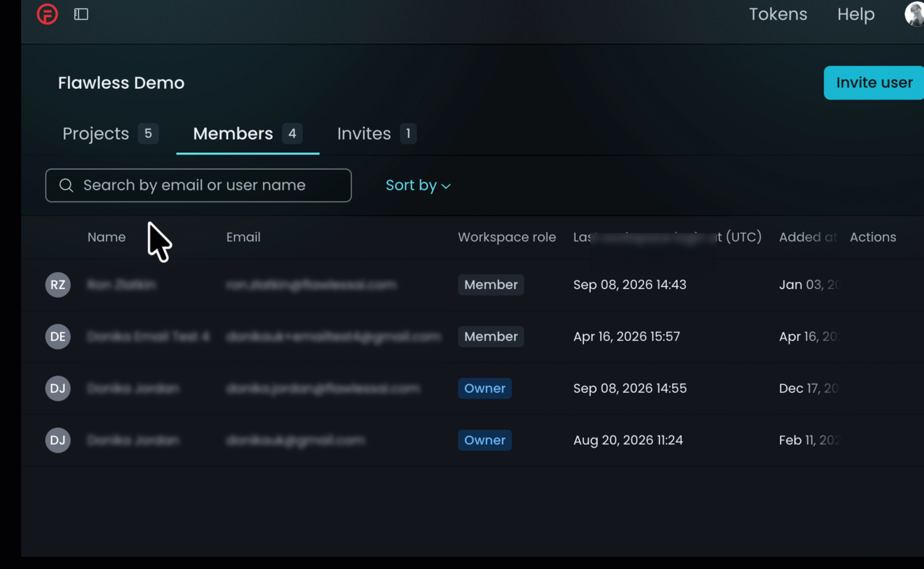Click the Flawless Demo workspace title
The height and width of the screenshot is (569, 924).
click(121, 83)
